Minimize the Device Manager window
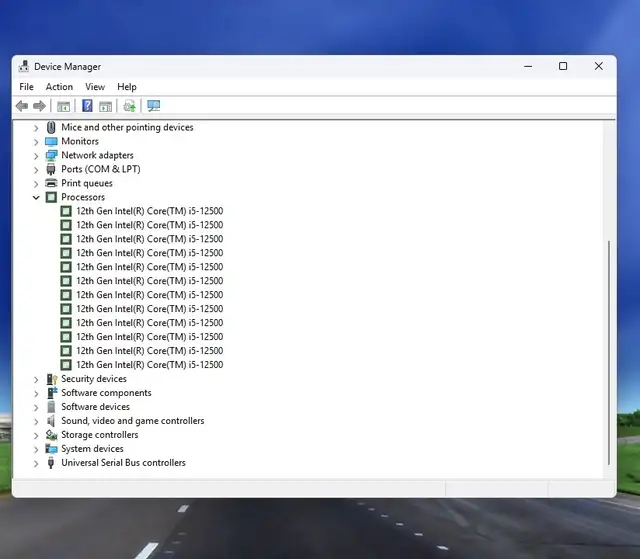This screenshot has height=559, width=640. tap(528, 66)
